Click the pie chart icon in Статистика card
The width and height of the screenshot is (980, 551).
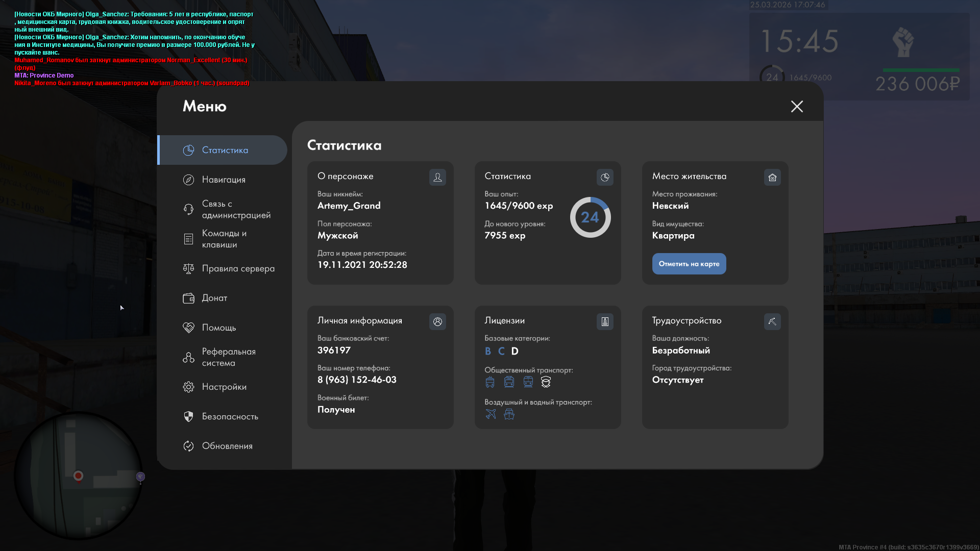pos(605,177)
